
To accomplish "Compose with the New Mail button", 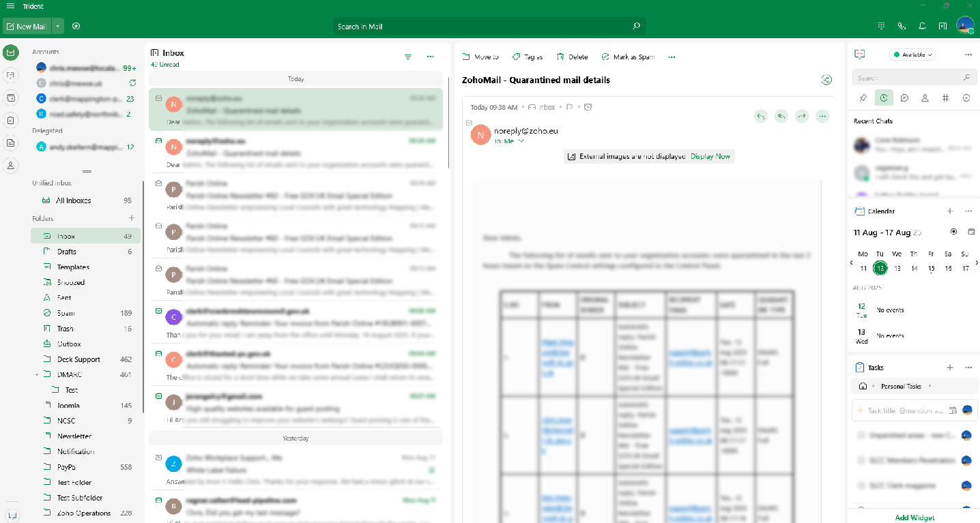I will pyautogui.click(x=27, y=27).
